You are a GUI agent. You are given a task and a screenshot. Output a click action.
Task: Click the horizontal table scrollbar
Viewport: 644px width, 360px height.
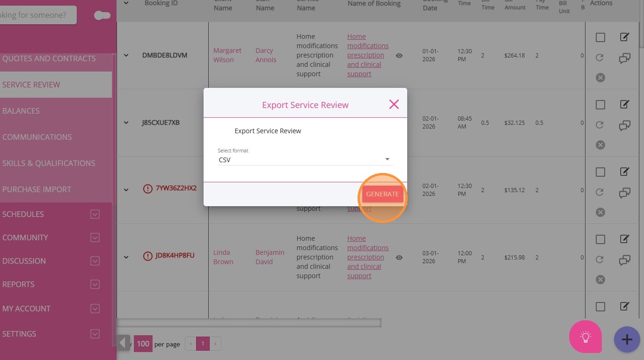coord(249,323)
